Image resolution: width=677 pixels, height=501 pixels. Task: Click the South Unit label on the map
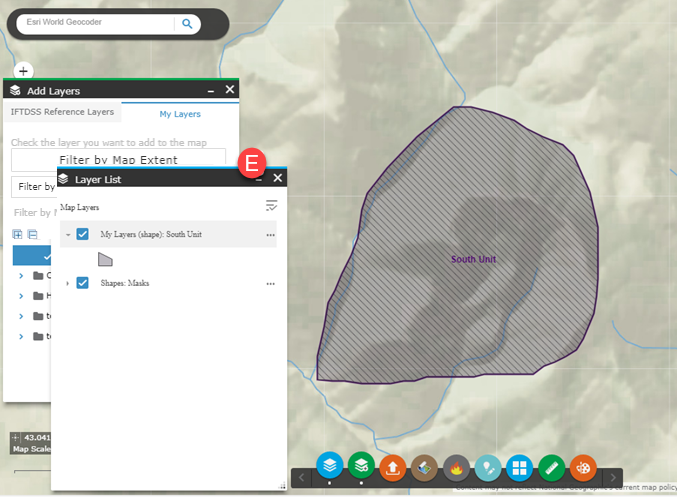474,259
